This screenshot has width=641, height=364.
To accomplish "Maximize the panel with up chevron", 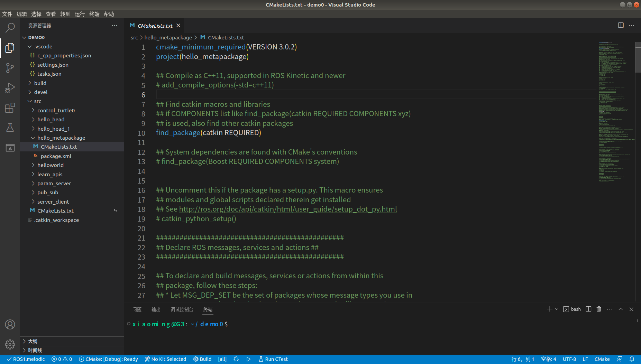I will pos(621,309).
